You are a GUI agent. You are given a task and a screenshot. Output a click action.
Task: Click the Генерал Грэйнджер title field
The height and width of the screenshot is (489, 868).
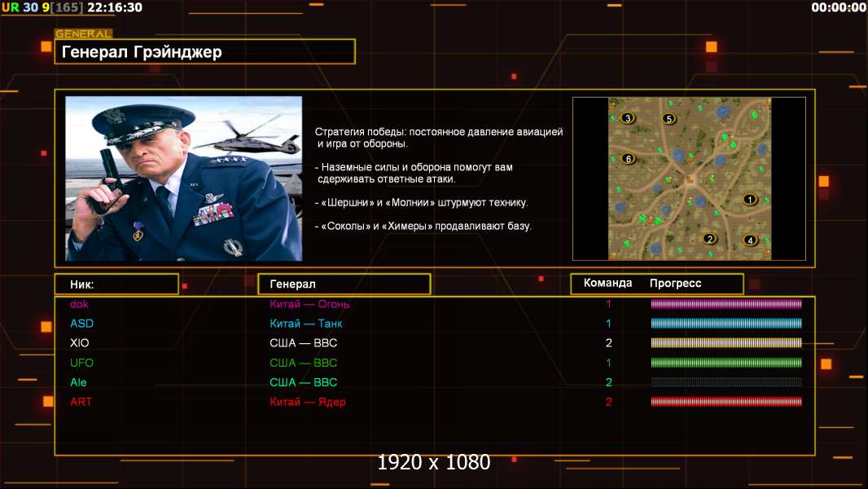tap(204, 52)
